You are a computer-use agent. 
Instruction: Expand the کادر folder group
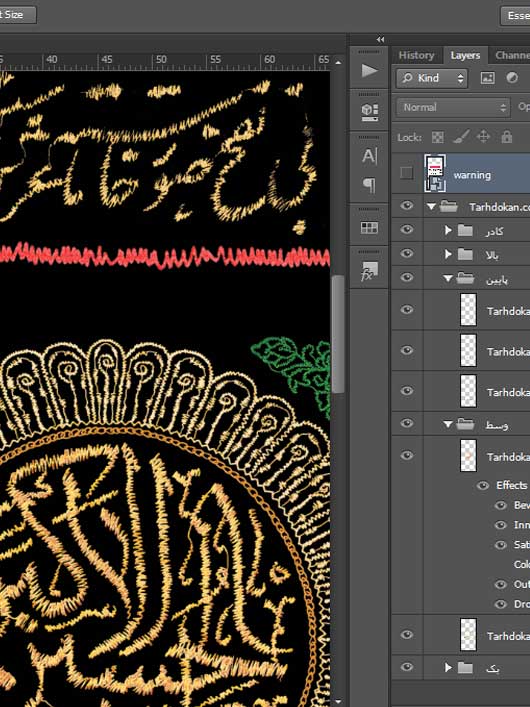click(448, 230)
